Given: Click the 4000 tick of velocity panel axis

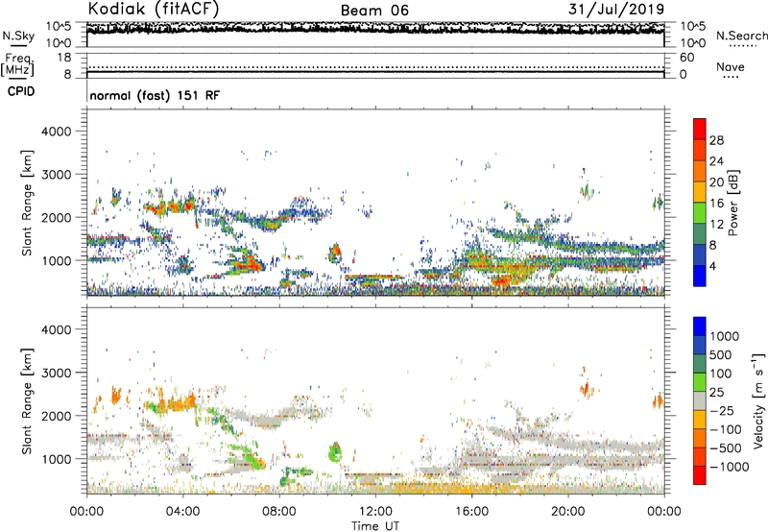Looking at the screenshot, I should pos(56,329).
